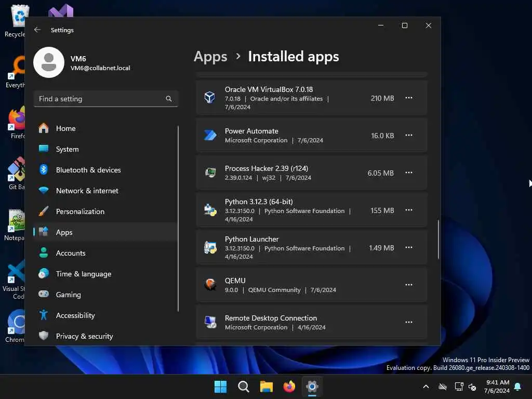Open Accounts settings

[x=105, y=253]
